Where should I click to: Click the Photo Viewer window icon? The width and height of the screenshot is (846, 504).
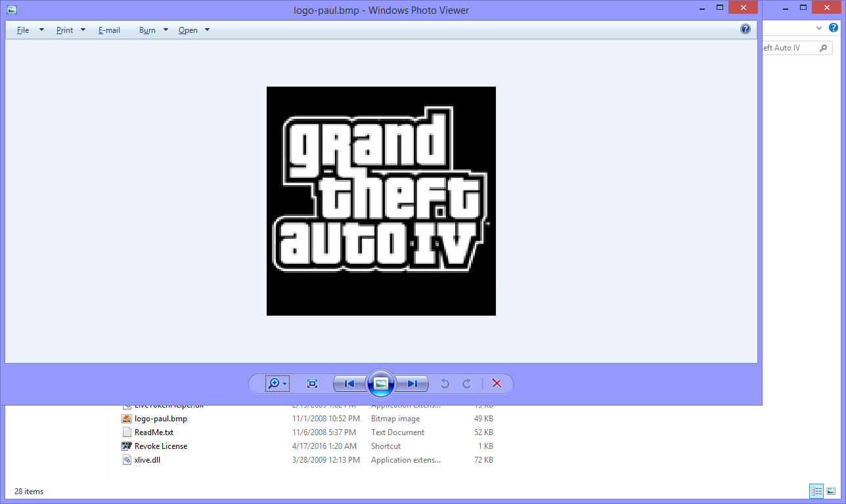[11, 10]
